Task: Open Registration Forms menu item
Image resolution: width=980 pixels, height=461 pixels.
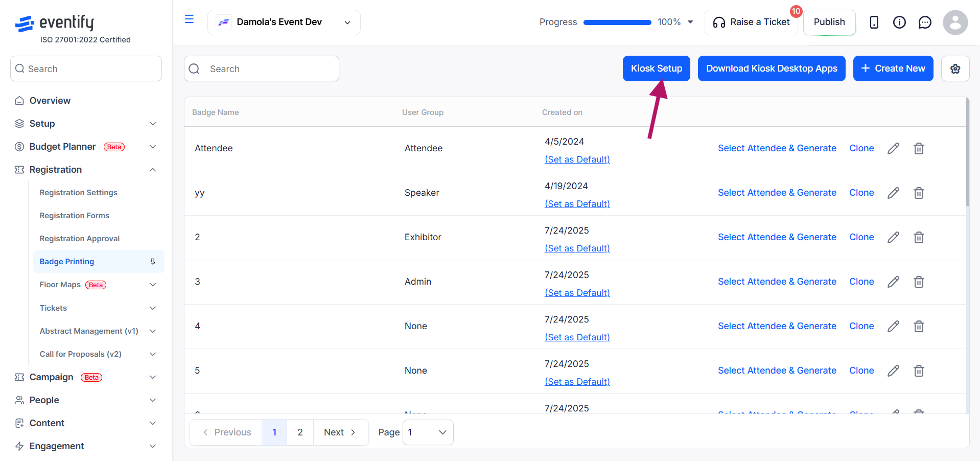Action: pos(75,216)
